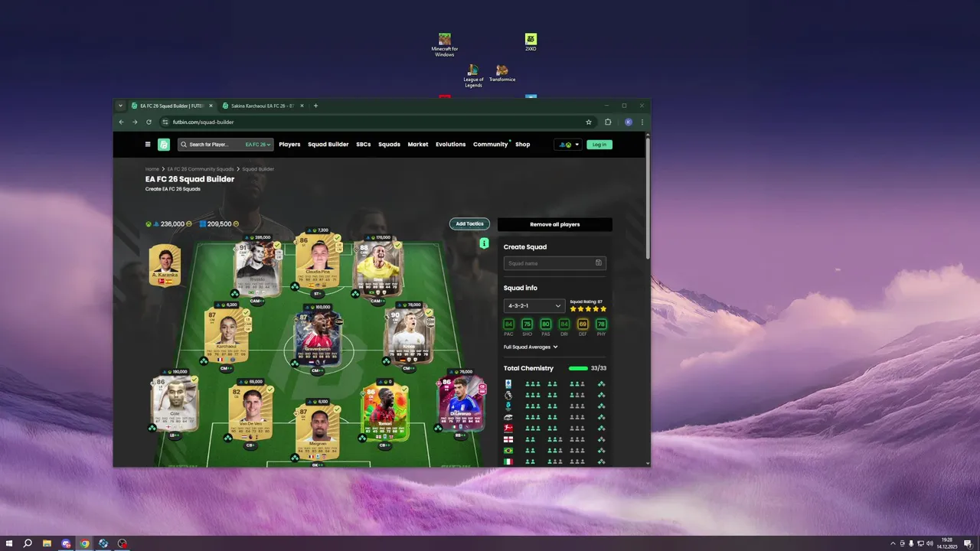Save squad name floppy disk icon
The width and height of the screenshot is (980, 551).
(598, 263)
